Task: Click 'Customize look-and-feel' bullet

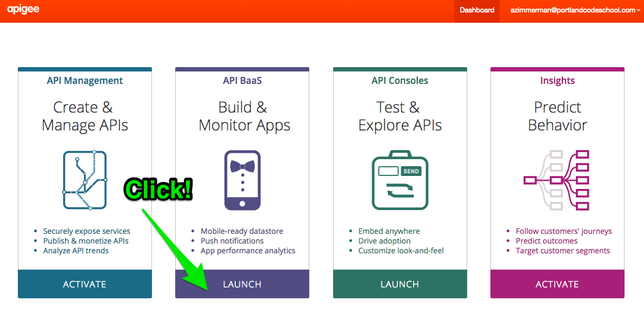Action: [x=401, y=251]
